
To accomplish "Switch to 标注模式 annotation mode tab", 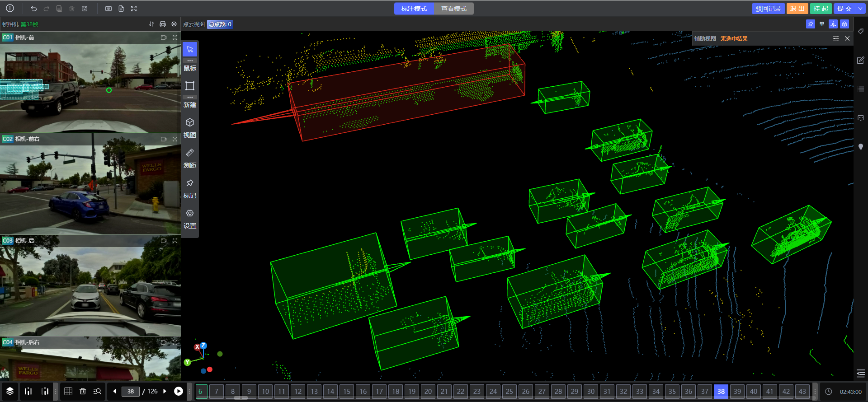I will click(x=414, y=9).
